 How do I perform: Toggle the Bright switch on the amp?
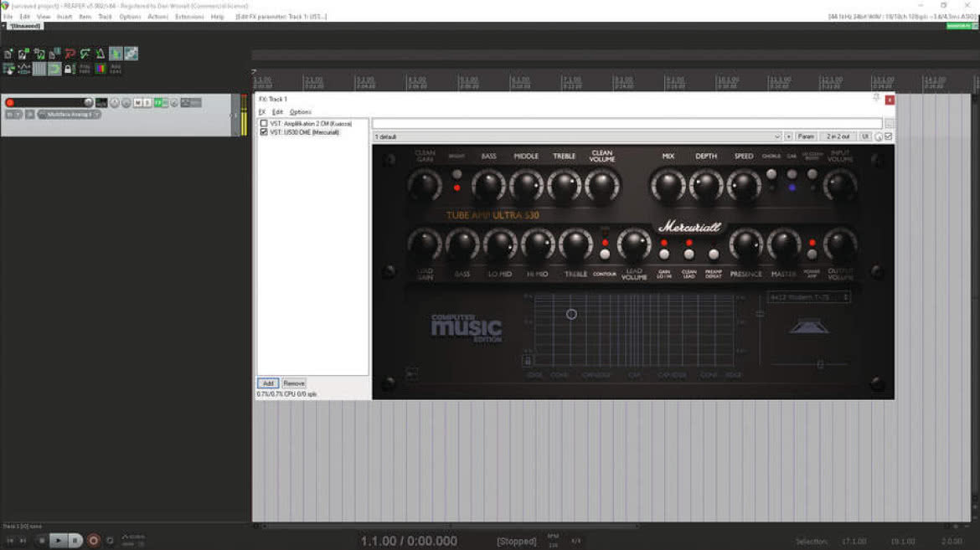click(x=456, y=175)
